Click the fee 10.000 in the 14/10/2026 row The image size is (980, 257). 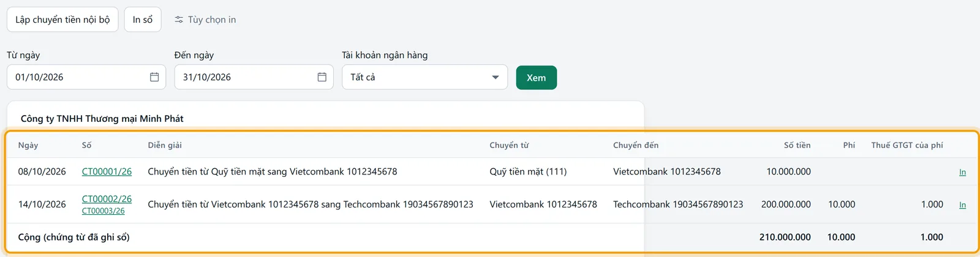point(842,204)
